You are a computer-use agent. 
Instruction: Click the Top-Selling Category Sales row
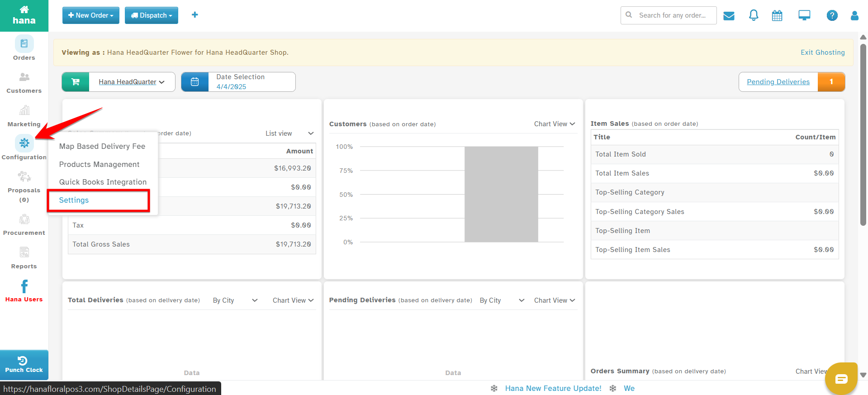(x=715, y=212)
